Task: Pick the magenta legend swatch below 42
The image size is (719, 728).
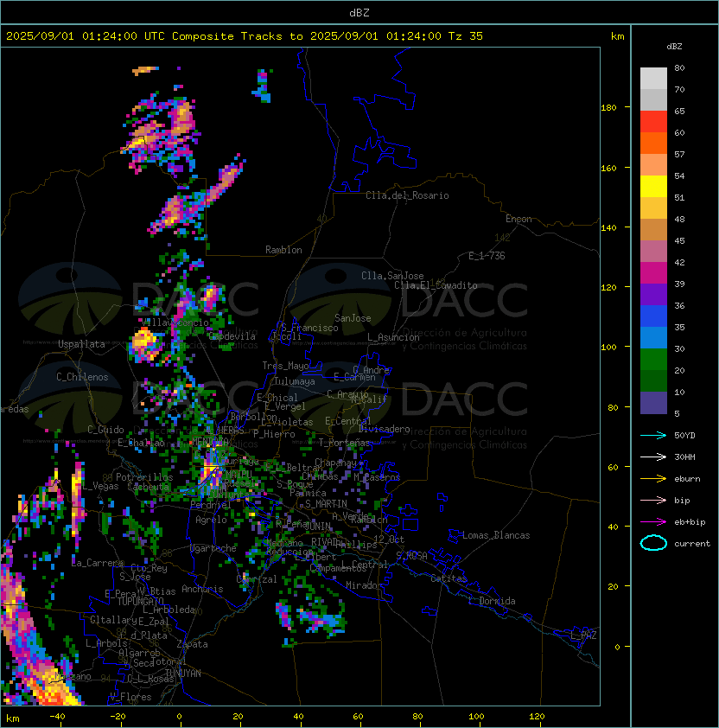Action: tap(653, 273)
